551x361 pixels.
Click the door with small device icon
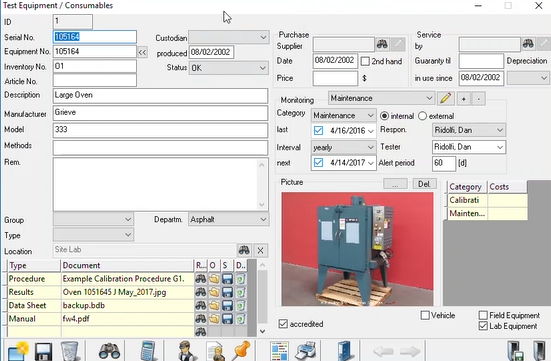click(x=515, y=351)
